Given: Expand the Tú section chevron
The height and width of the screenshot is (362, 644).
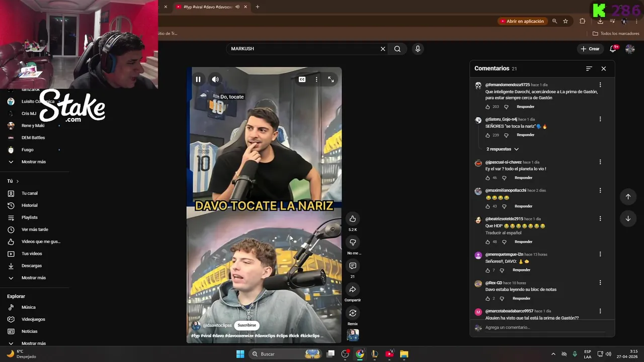Looking at the screenshot, I should [18, 181].
